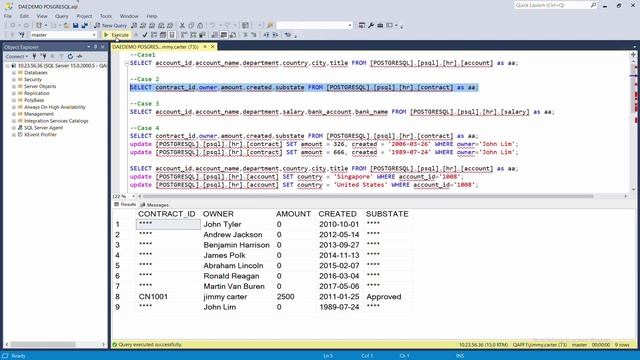Select the XEvent Profiler tree item
The height and width of the screenshot is (360, 640).
click(x=40, y=135)
